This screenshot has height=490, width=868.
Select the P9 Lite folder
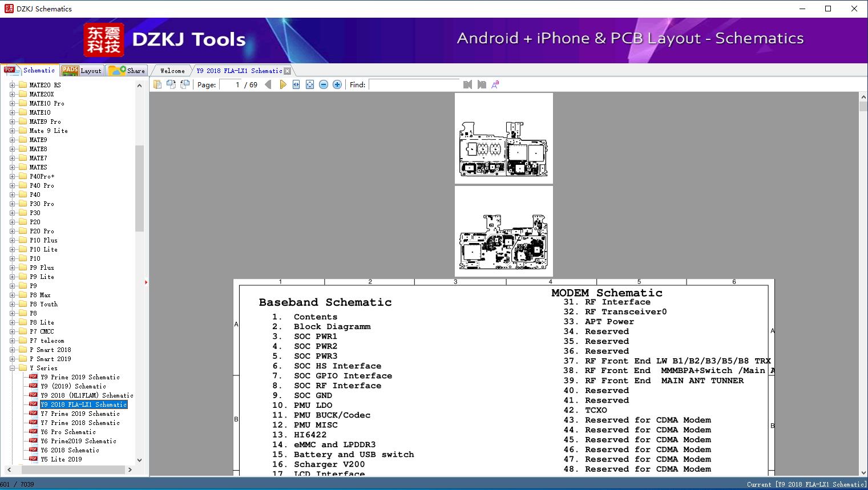[42, 277]
